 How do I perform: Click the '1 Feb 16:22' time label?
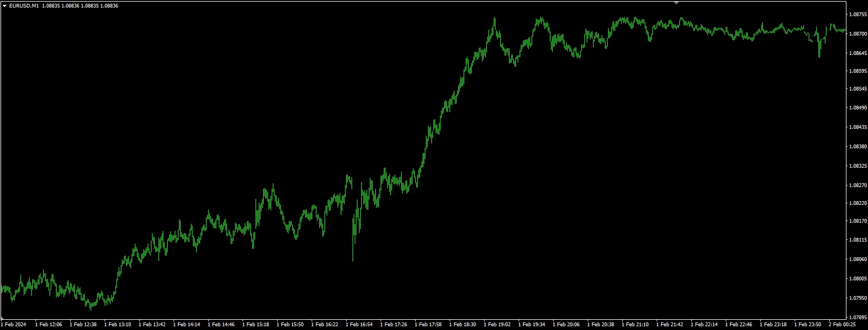click(x=325, y=325)
